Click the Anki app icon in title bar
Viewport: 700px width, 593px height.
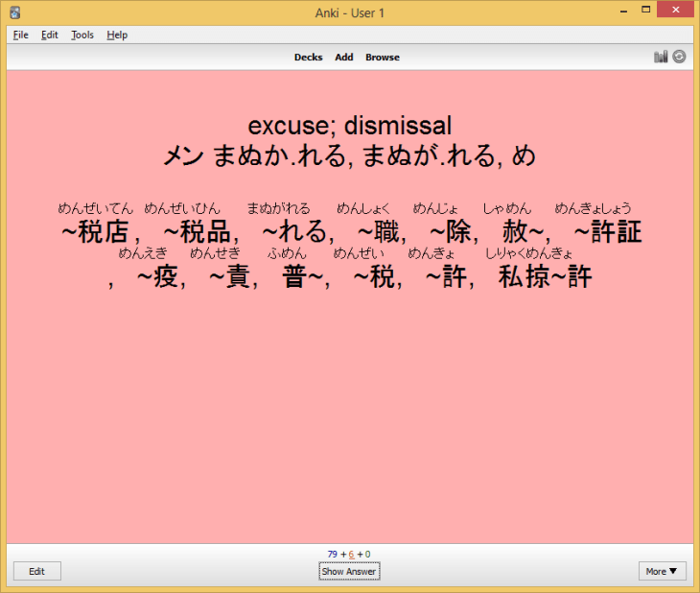(13, 12)
